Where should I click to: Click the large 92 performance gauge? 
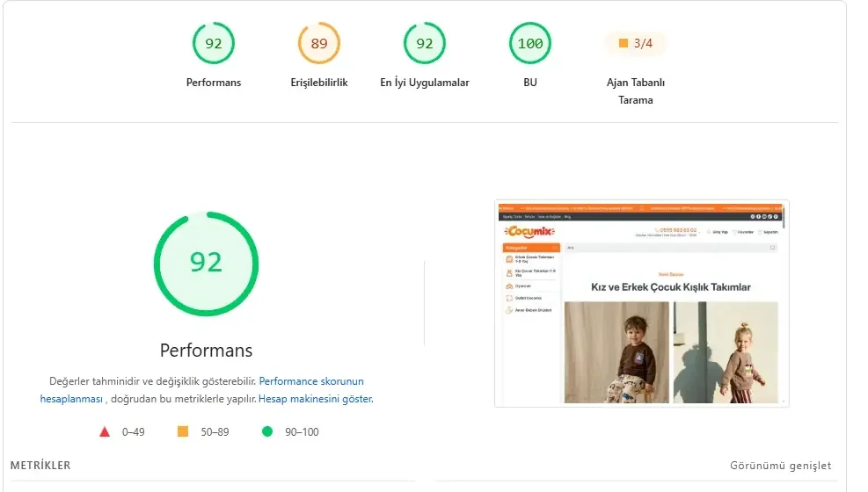[206, 264]
